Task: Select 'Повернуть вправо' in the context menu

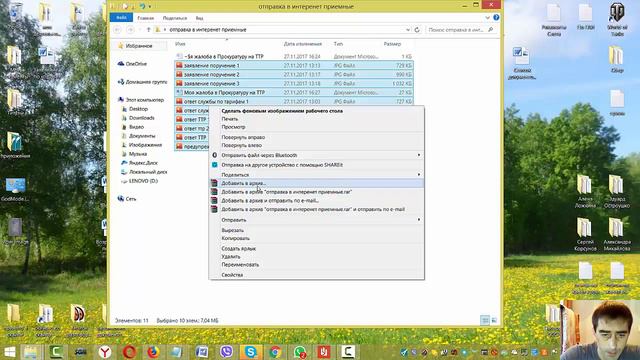Action: point(316,137)
